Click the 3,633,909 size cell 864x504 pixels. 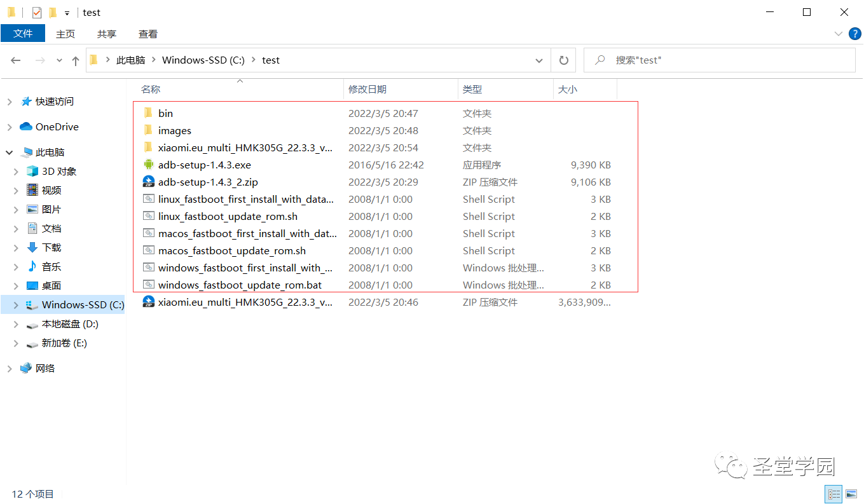(584, 302)
